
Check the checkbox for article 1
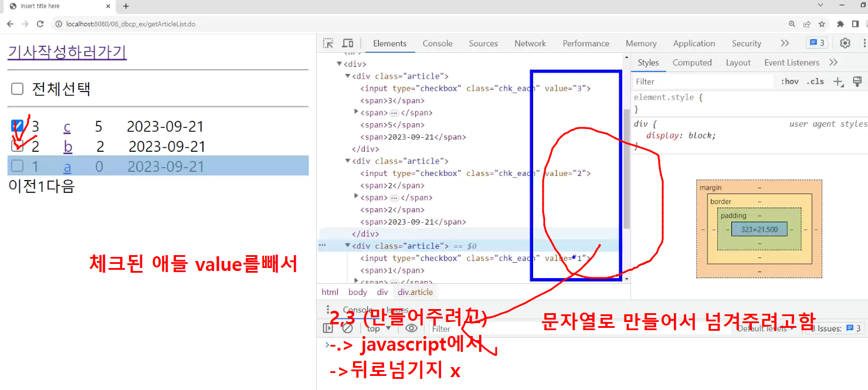[18, 166]
